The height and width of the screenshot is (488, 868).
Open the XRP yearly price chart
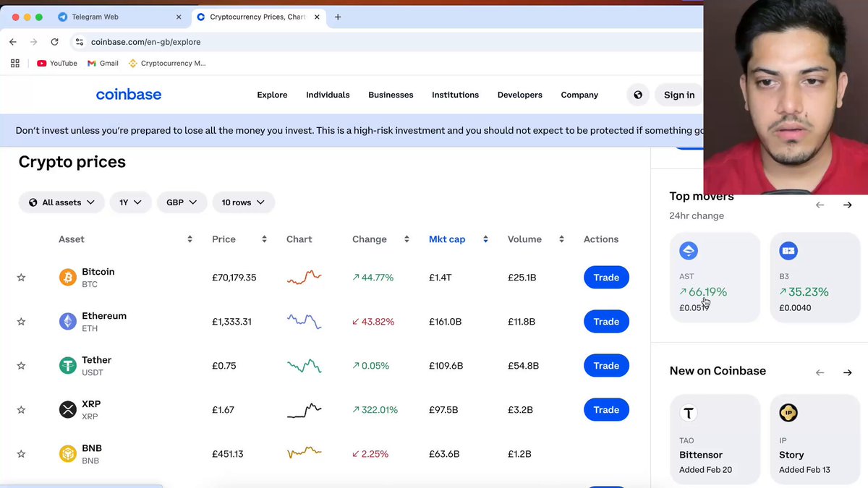tap(305, 410)
